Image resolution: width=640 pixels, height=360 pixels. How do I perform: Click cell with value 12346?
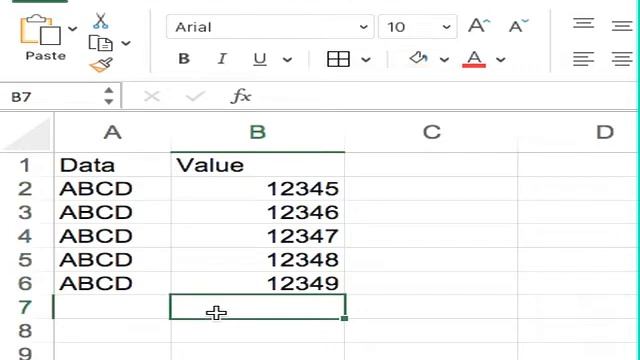(258, 212)
